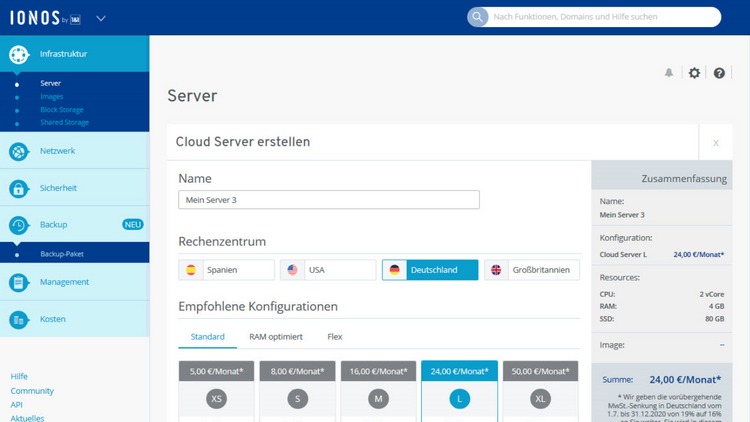This screenshot has width=750, height=422.
Task: Open settings via the gear icon
Action: click(694, 73)
